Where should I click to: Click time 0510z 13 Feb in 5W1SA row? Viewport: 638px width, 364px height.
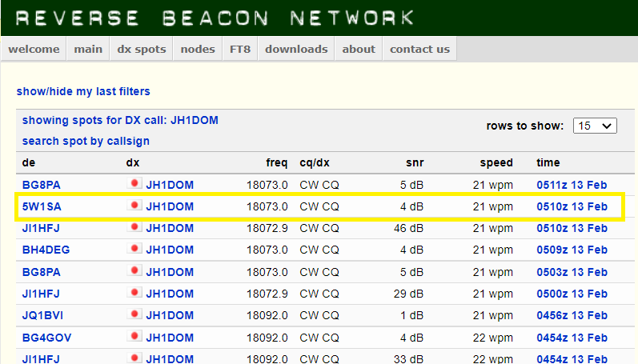coord(572,206)
